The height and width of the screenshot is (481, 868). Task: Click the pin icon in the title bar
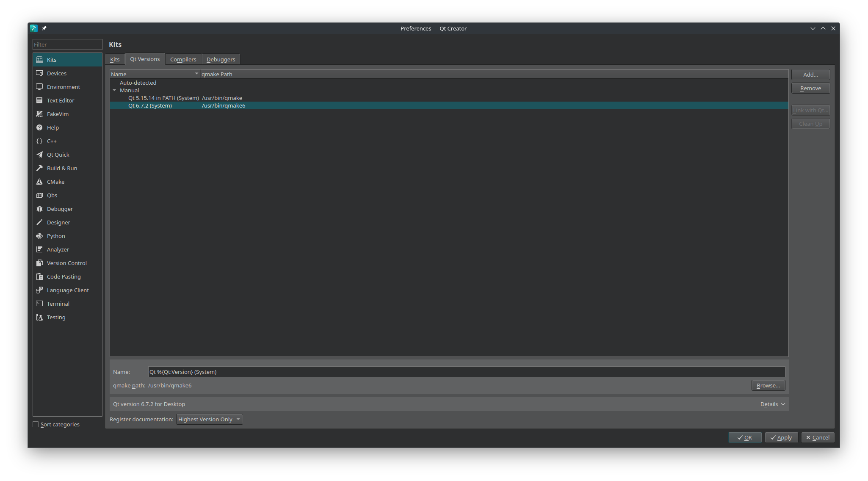click(x=44, y=28)
